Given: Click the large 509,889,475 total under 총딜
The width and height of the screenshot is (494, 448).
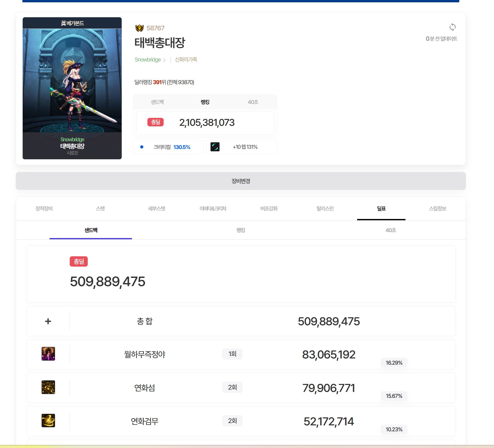Looking at the screenshot, I should click(x=108, y=281).
